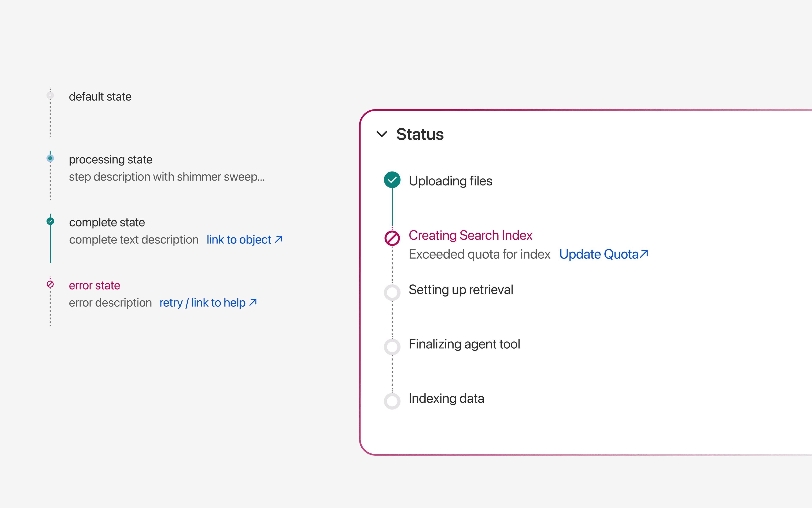Screen dimensions: 812x508
Task: Click the arrow icon after link to help
Action: (253, 302)
